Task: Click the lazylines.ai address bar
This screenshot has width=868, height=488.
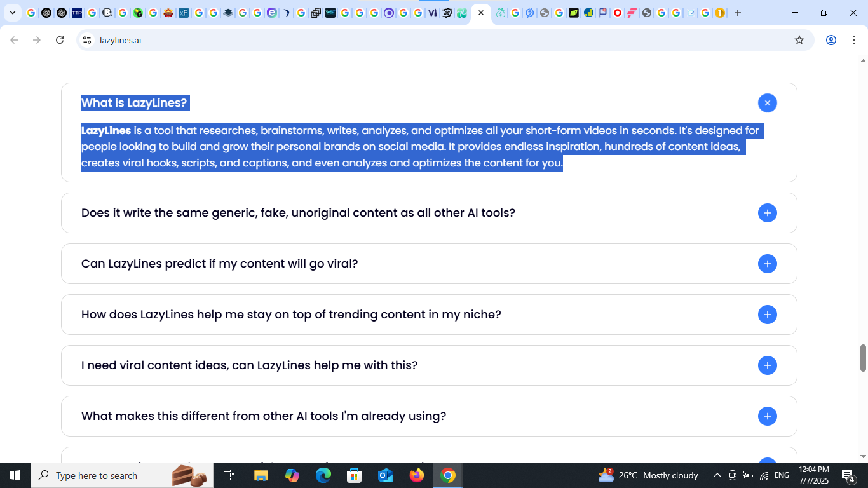Action: [x=445, y=40]
